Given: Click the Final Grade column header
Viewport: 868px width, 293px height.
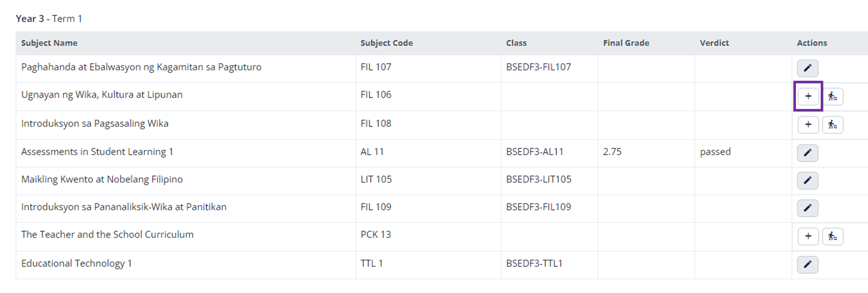Looking at the screenshot, I should point(626,43).
